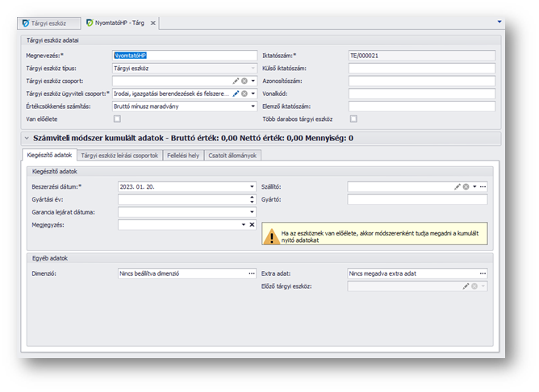The height and width of the screenshot is (392, 539).
Task: Enable Több darabos tárgyi eszköz checkbox
Action: coord(353,119)
